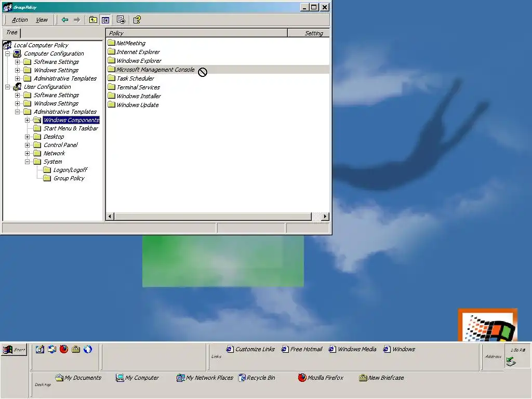Expand Software Settings under Computer Configuration
Viewport: 532px width, 399px height.
(17, 62)
